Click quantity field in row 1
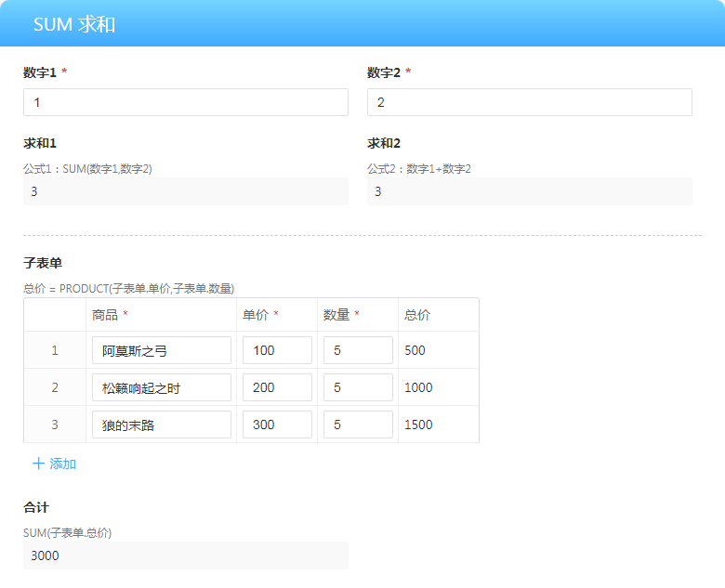Image resolution: width=725 pixels, height=588 pixels. pos(357,350)
